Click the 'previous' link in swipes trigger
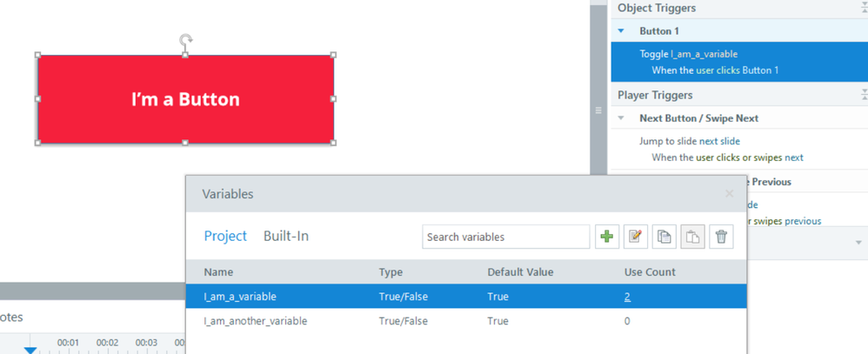The image size is (868, 354). tap(803, 221)
